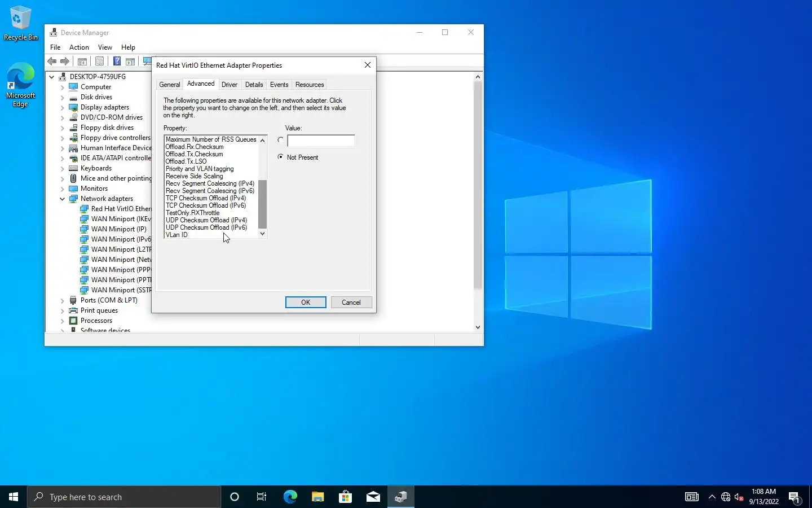Open the notification center icon in the taskbar
This screenshot has width=812, height=508.
click(795, 497)
